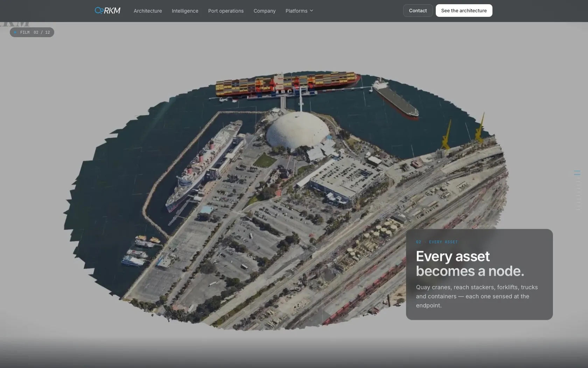This screenshot has width=588, height=368.
Task: Go to the Intelligence page
Action: click(185, 11)
